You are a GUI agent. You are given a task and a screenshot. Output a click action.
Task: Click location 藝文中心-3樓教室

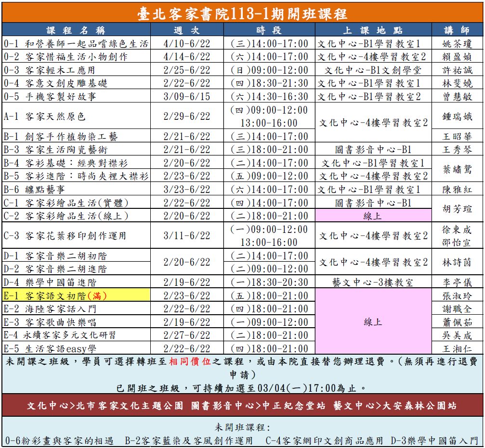tap(373, 282)
